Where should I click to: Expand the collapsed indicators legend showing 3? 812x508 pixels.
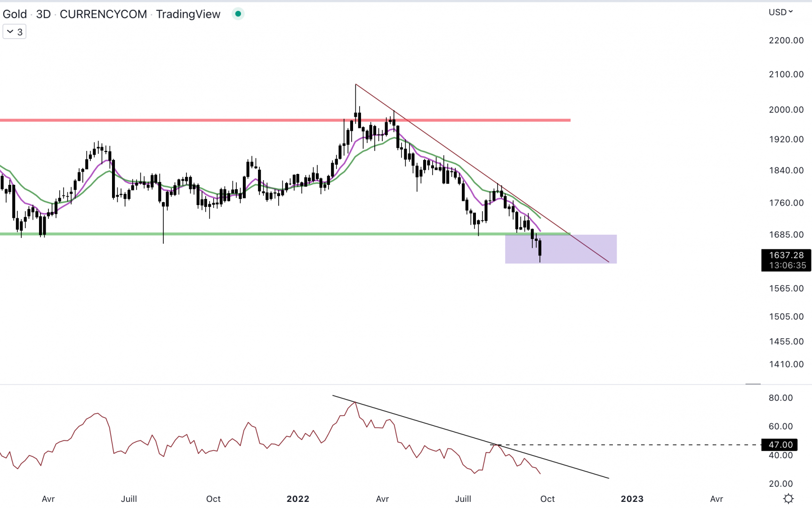(x=15, y=32)
